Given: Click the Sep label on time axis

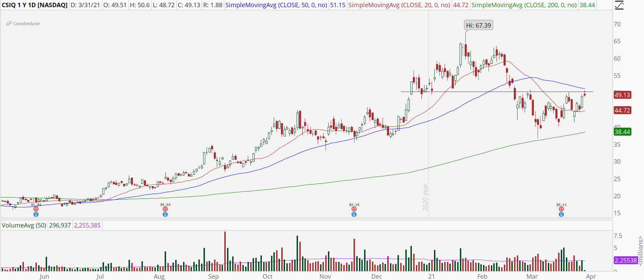Looking at the screenshot, I should [x=213, y=276].
